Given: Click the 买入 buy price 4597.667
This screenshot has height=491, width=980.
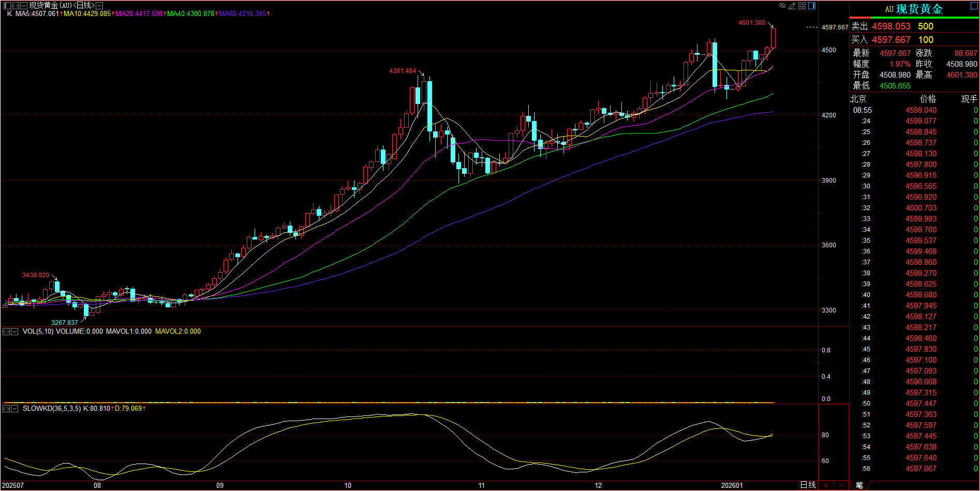Looking at the screenshot, I should click(x=891, y=40).
